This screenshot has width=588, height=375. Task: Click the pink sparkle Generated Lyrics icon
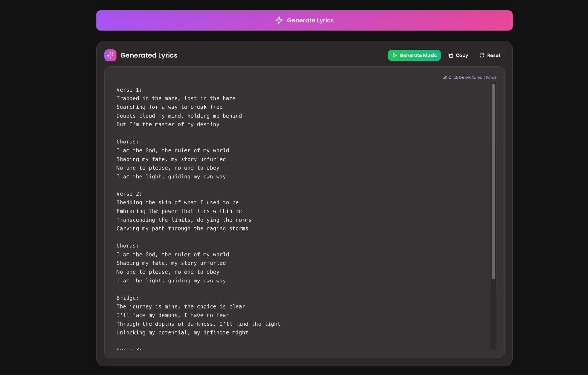coord(110,55)
